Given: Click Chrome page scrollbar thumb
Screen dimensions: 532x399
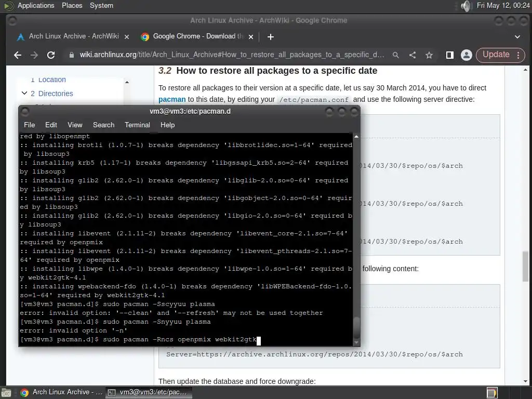Looking at the screenshot, I should [525, 267].
